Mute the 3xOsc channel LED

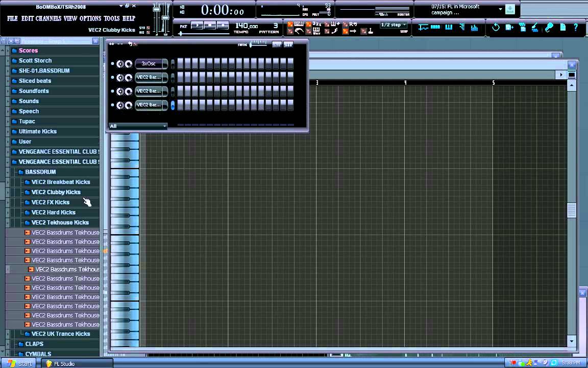[x=112, y=64]
